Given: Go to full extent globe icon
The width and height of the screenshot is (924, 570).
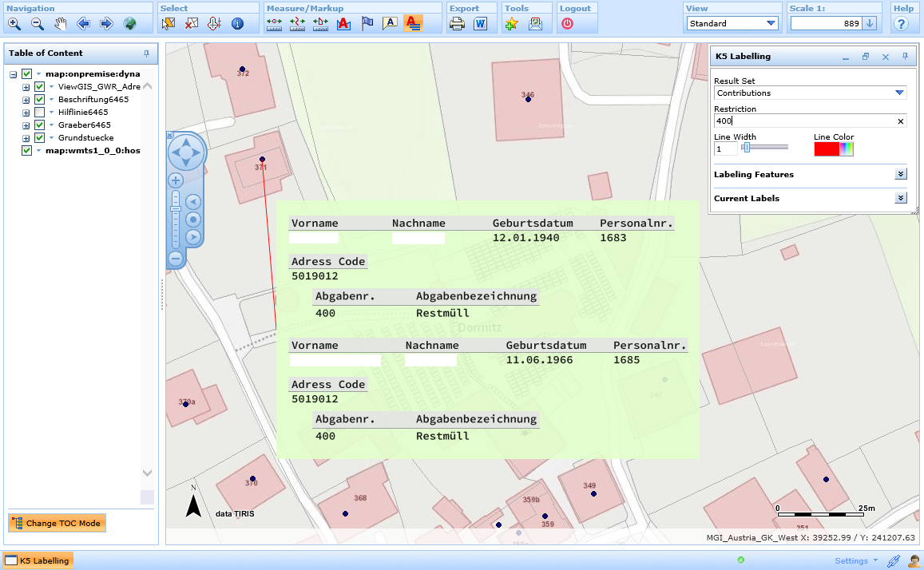Looking at the screenshot, I should (x=129, y=24).
